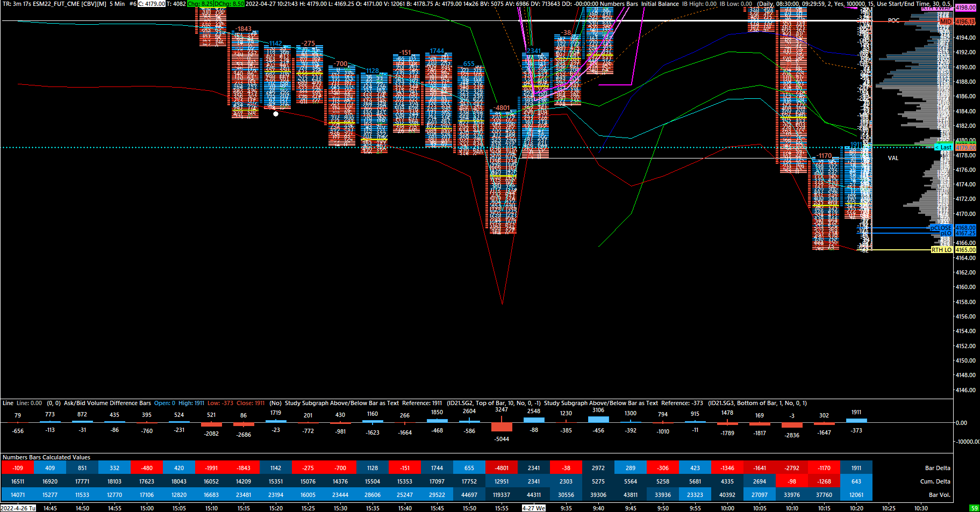The image size is (980, 512).
Task: Select the Cum. Delta cell showing 643
Action: 856,481
